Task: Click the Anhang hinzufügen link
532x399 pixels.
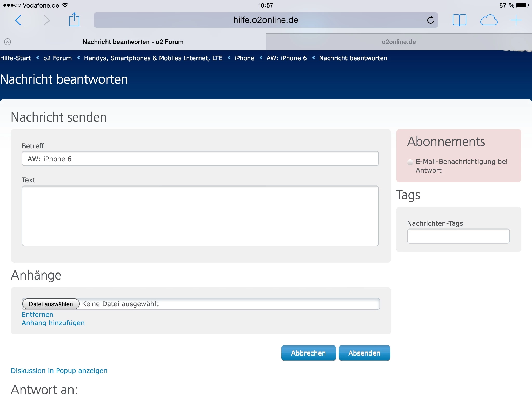Action: pos(53,323)
